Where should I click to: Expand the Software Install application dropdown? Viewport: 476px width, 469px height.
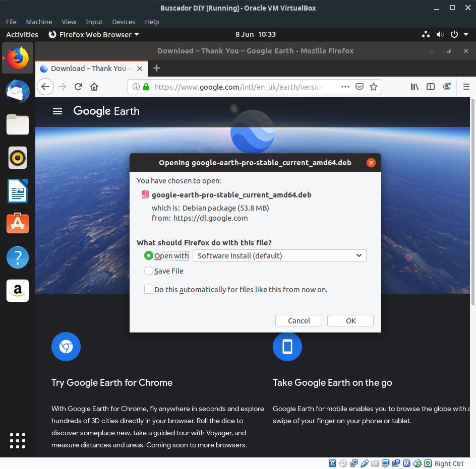[279, 256]
